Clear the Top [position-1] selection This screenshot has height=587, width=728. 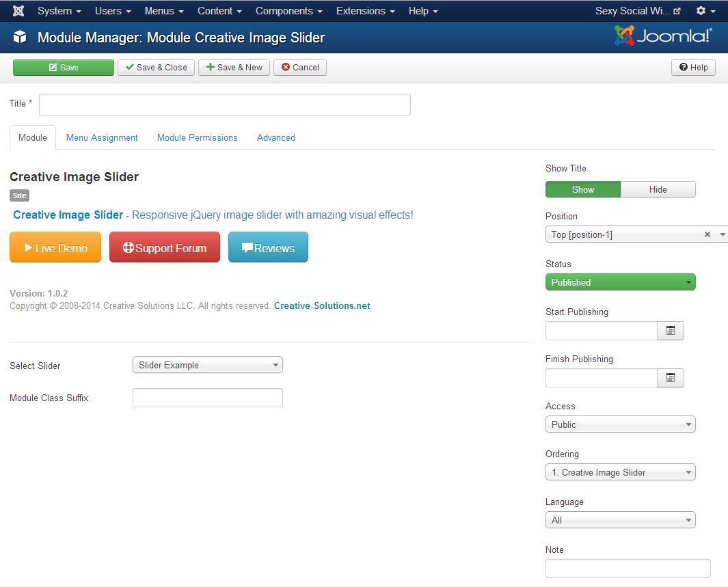tap(707, 235)
